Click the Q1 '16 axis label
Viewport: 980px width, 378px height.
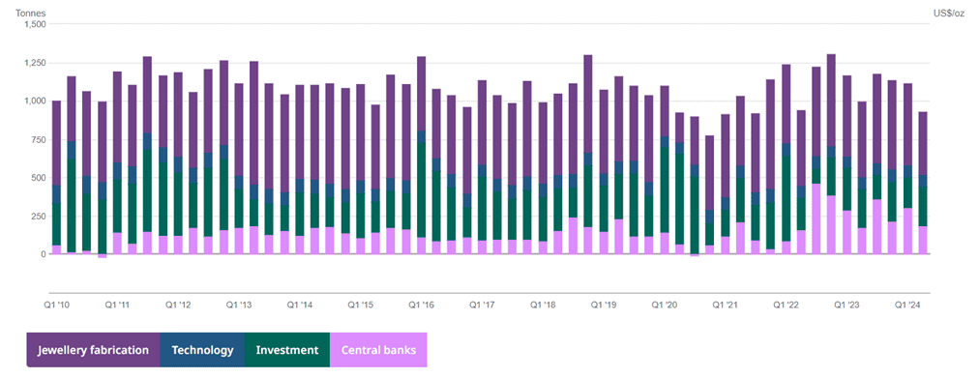[x=421, y=305]
